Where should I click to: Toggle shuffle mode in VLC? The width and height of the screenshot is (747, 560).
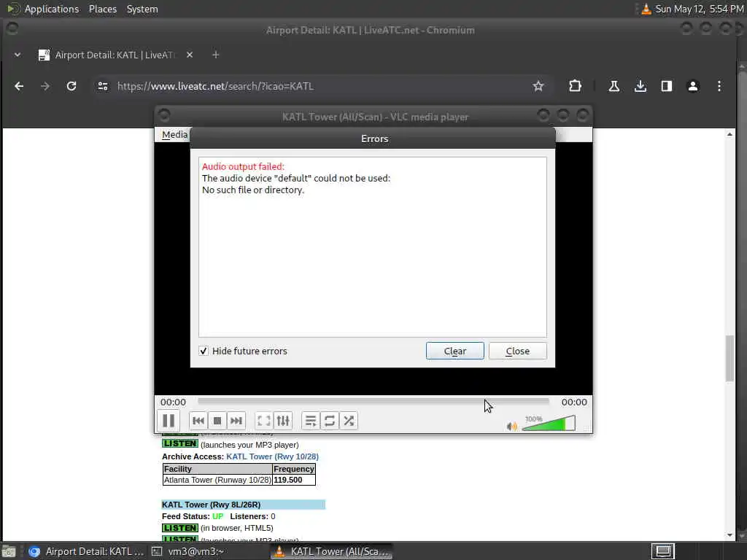coord(349,421)
